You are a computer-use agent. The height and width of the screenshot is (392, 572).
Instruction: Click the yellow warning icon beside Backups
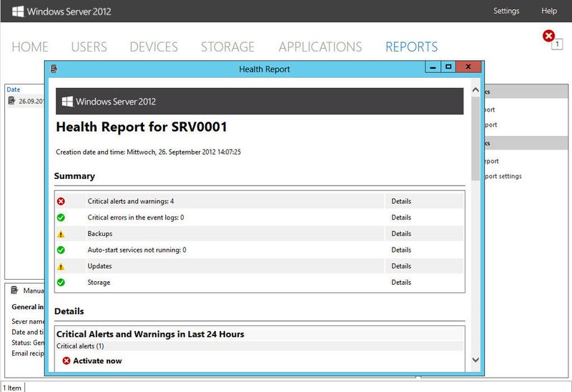61,234
